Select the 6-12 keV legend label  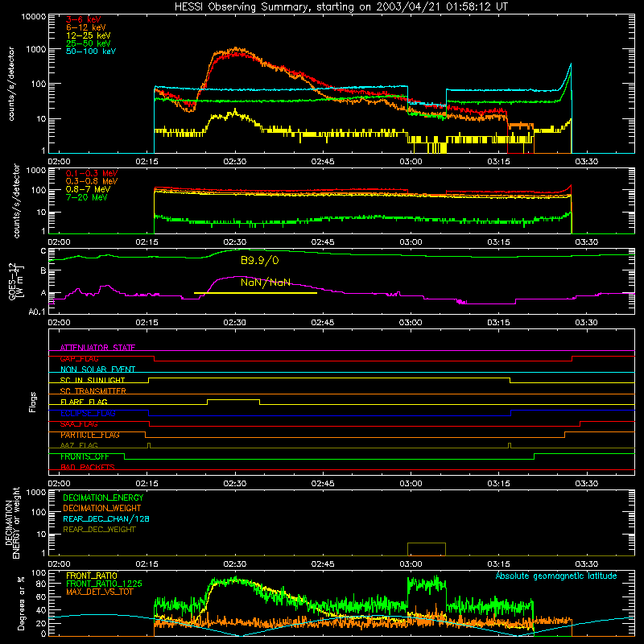[x=86, y=27]
